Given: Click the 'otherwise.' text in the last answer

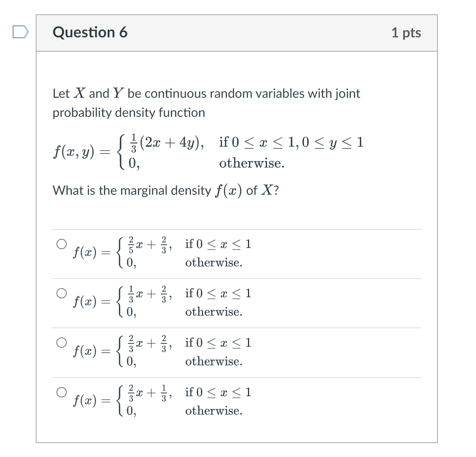Looking at the screenshot, I should (214, 411).
